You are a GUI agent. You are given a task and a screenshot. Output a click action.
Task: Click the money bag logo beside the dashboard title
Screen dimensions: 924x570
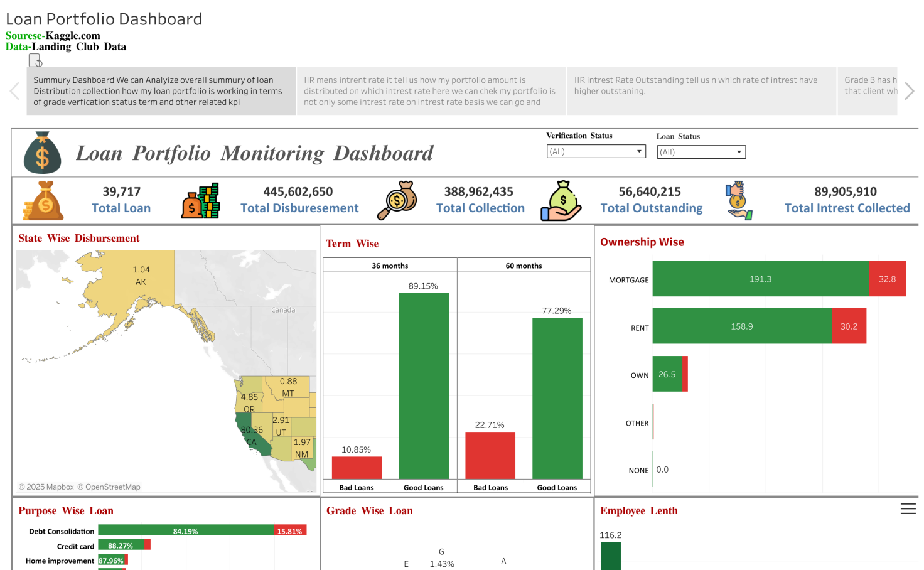pos(42,153)
